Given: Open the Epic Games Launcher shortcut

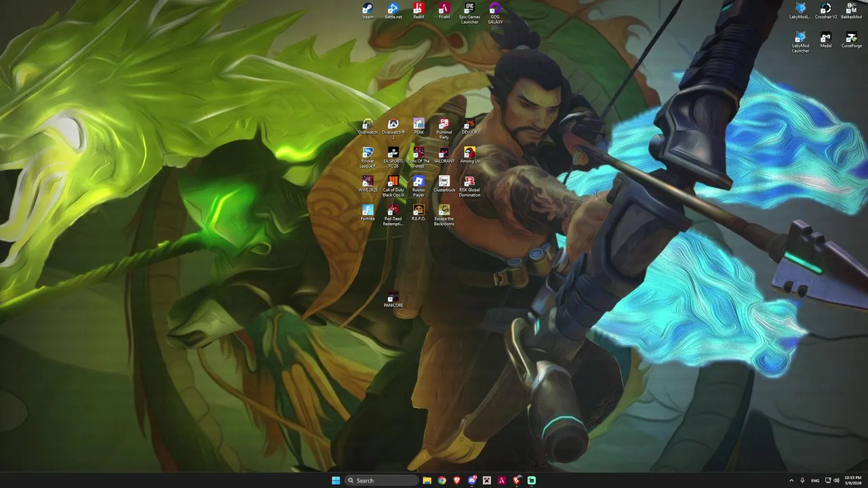Looking at the screenshot, I should point(469,14).
